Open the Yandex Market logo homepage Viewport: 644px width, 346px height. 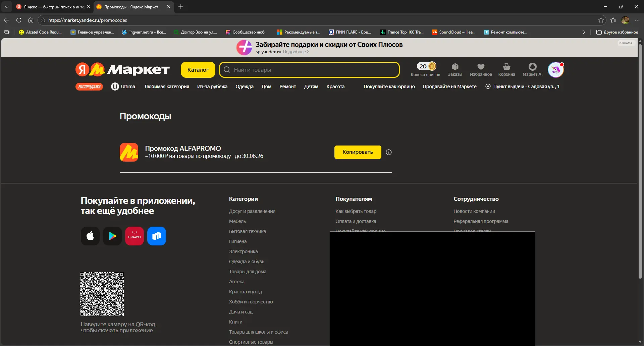click(122, 70)
